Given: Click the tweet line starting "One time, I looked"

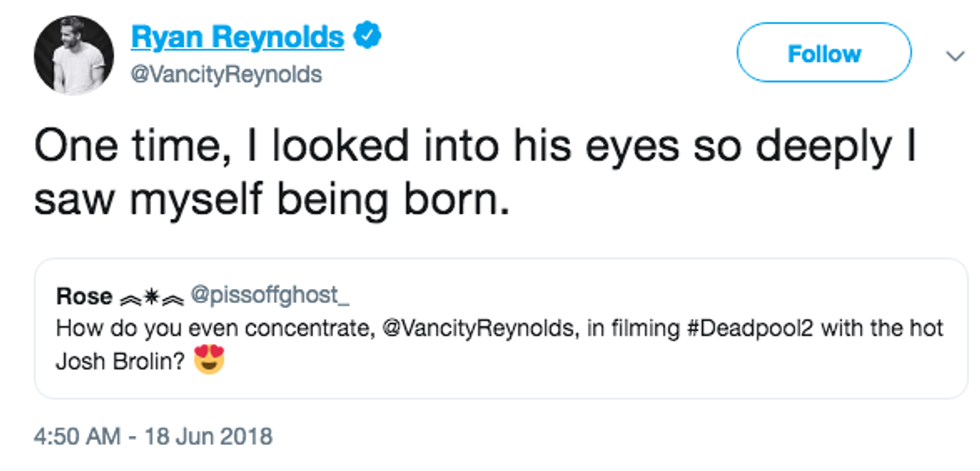Looking at the screenshot, I should tap(475, 147).
